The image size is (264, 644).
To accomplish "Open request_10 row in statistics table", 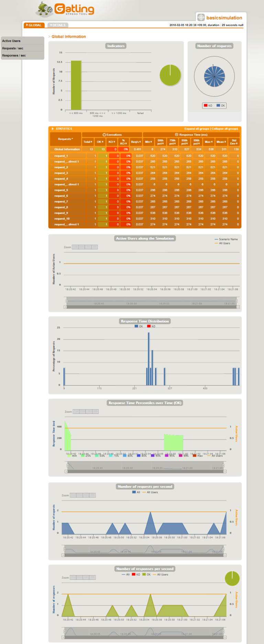I will pyautogui.click(x=62, y=219).
